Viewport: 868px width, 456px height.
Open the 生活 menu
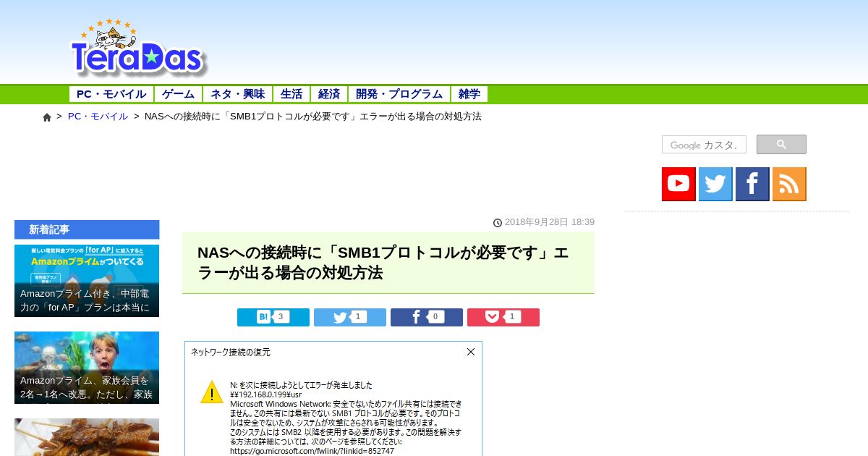coord(292,94)
